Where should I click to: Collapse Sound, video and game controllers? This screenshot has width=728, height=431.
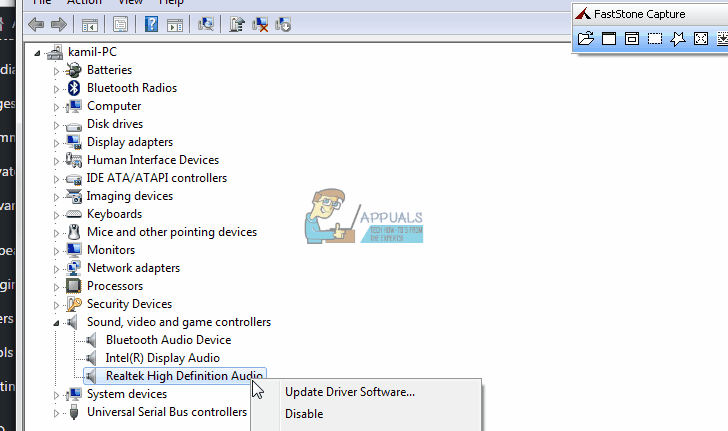56,323
